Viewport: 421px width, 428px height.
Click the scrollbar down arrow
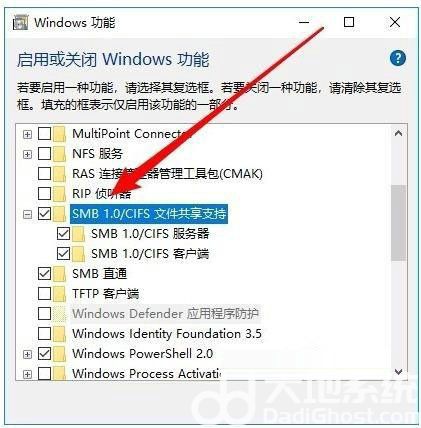[398, 372]
